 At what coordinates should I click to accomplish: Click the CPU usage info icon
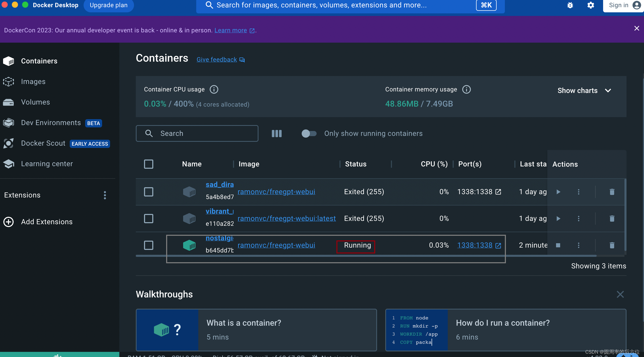pyautogui.click(x=214, y=89)
